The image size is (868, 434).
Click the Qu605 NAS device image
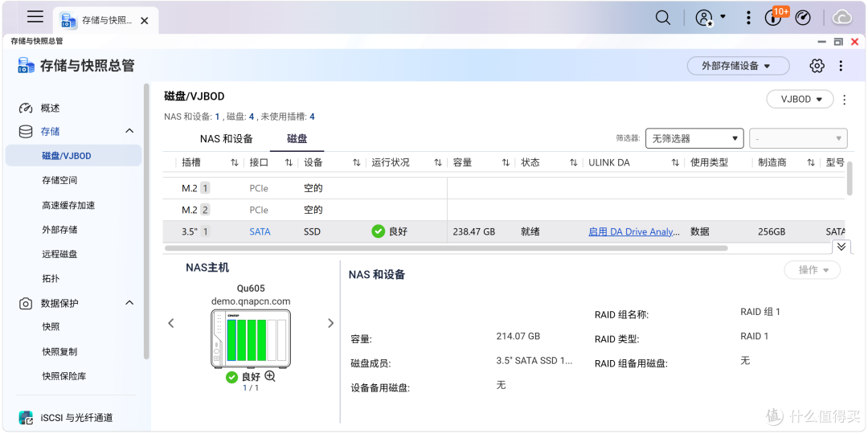251,339
